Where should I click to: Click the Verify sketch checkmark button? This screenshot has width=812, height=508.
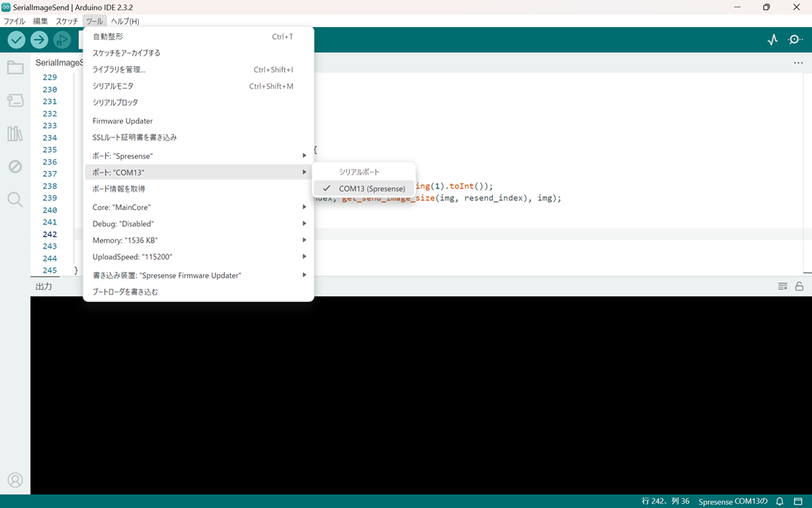pyautogui.click(x=16, y=40)
